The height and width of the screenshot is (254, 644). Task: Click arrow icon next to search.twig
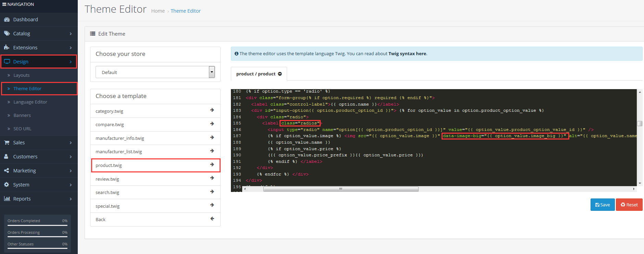point(212,192)
